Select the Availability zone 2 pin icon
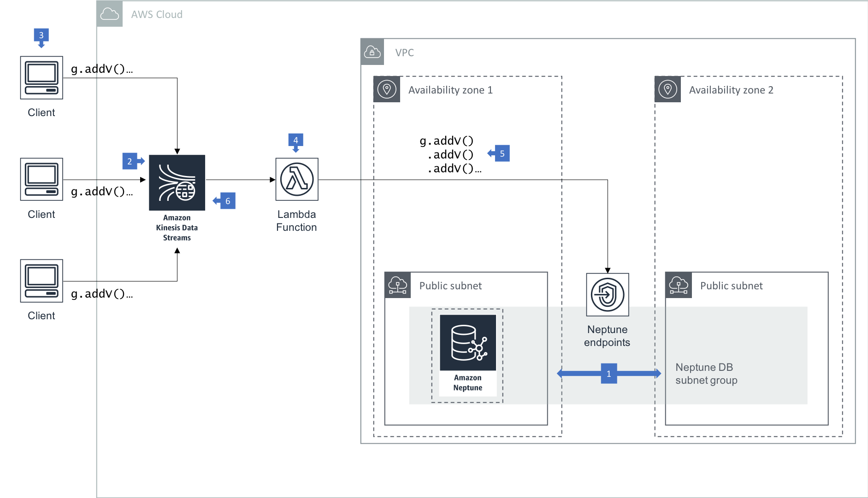Image resolution: width=868 pixels, height=498 pixels. [667, 89]
